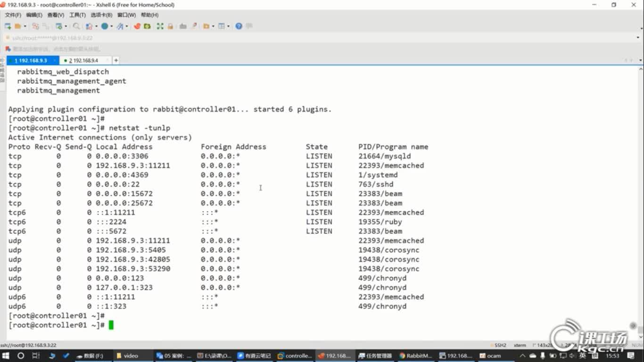Expand the font settings dropdown arrow
Image resolution: width=644 pixels, height=362 pixels.
point(126,26)
